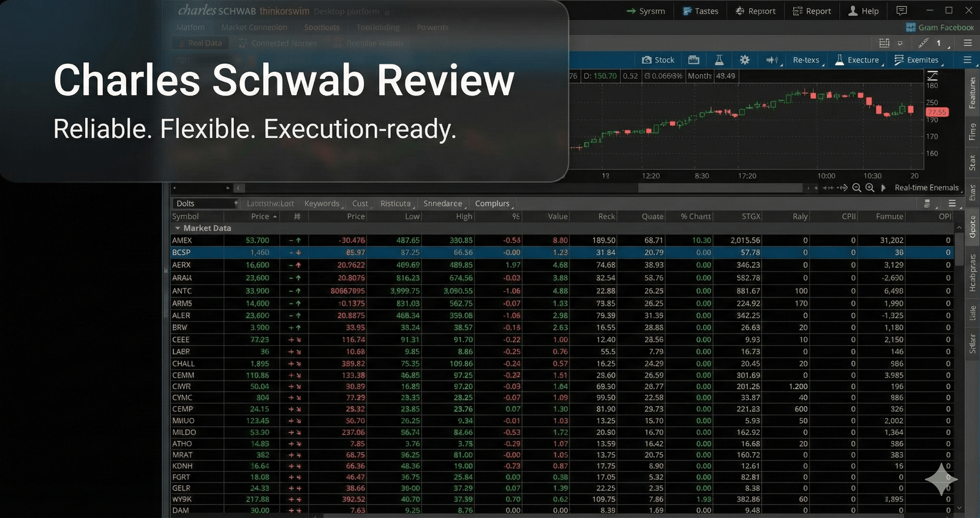The height and width of the screenshot is (518, 980).
Task: Open the chat message bubble icon
Action: [902, 10]
